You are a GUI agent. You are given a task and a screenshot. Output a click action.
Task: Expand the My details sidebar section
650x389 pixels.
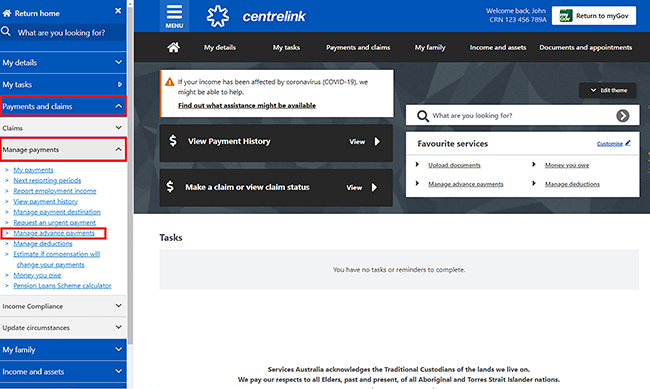(63, 63)
